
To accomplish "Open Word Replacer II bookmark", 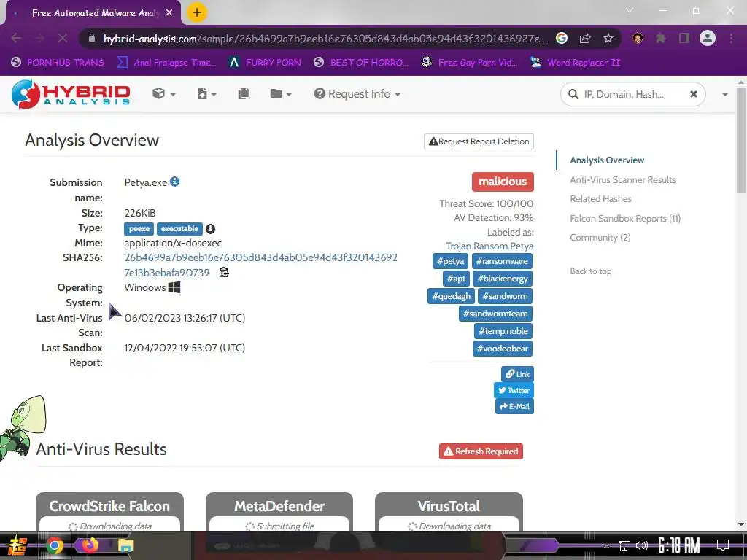I will coord(576,63).
